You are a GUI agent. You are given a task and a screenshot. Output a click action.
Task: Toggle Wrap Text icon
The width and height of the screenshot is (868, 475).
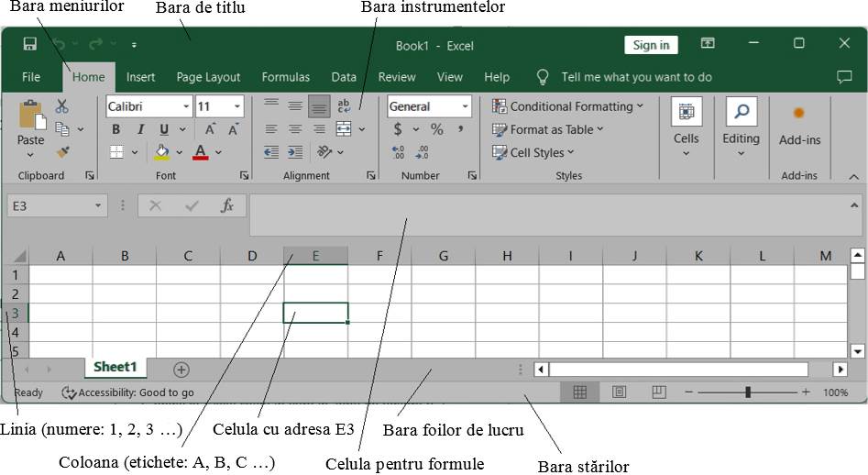click(x=344, y=105)
